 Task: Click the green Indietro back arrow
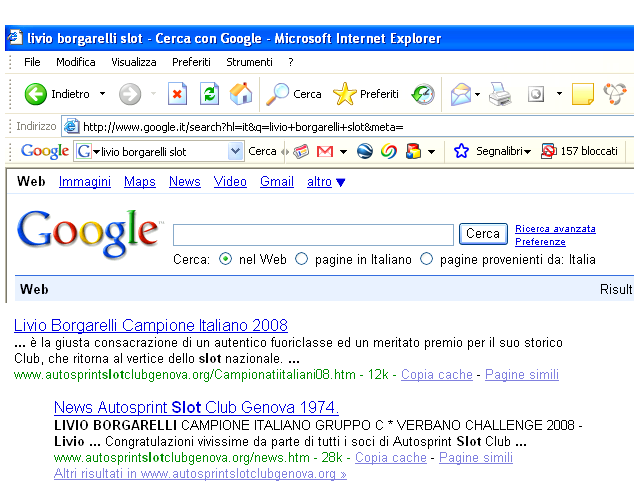click(36, 94)
